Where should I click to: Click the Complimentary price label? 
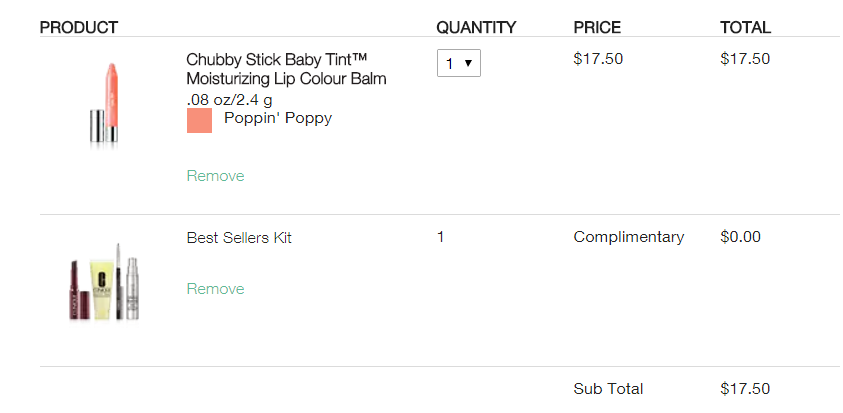coord(628,237)
